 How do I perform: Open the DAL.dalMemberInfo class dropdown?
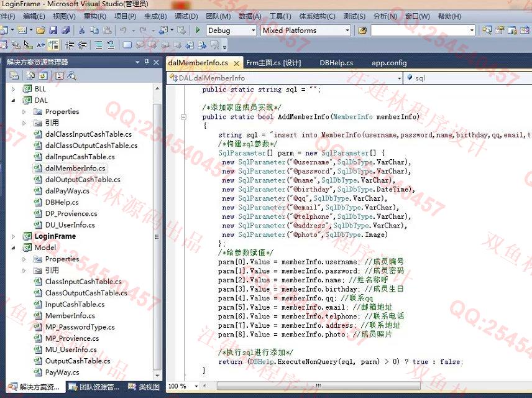pos(399,78)
